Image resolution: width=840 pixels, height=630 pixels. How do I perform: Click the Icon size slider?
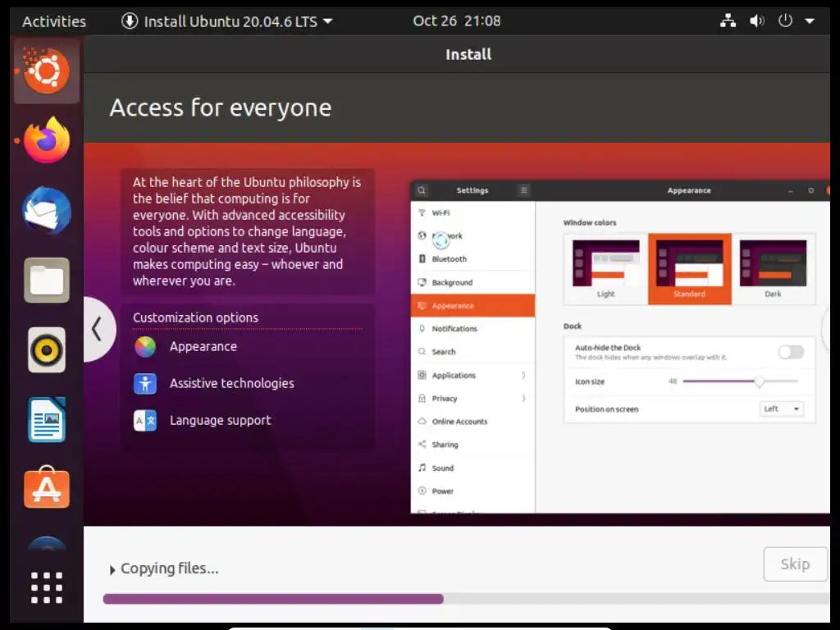click(741, 381)
